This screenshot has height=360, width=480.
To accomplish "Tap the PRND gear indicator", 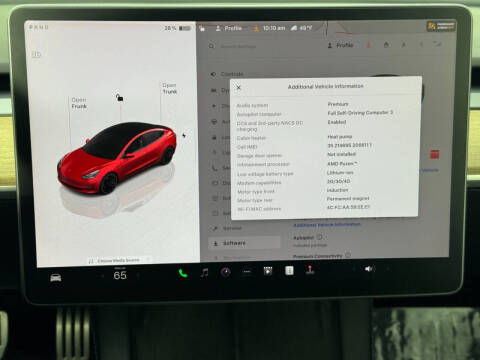I will 39,27.
